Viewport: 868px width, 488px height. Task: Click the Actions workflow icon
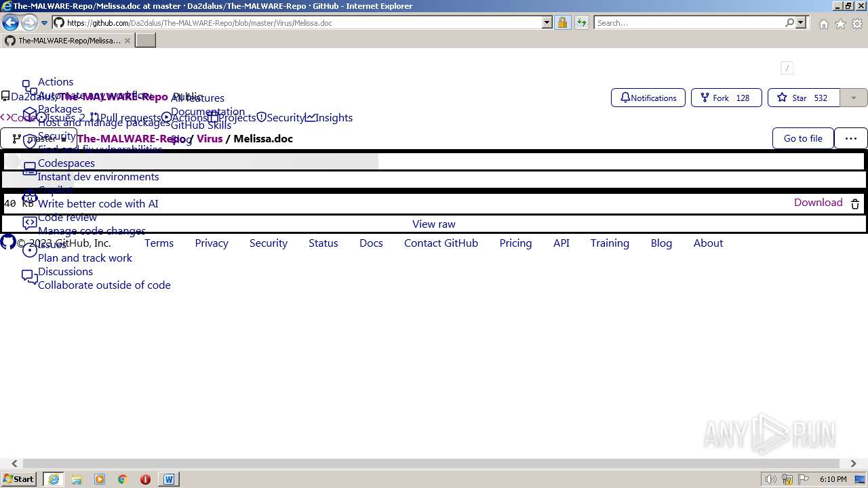point(30,87)
